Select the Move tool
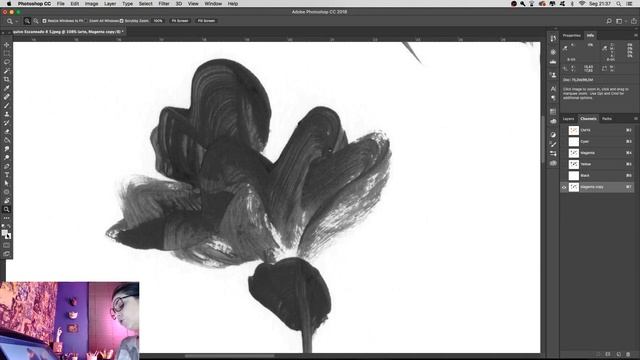640x360 pixels. (7, 44)
